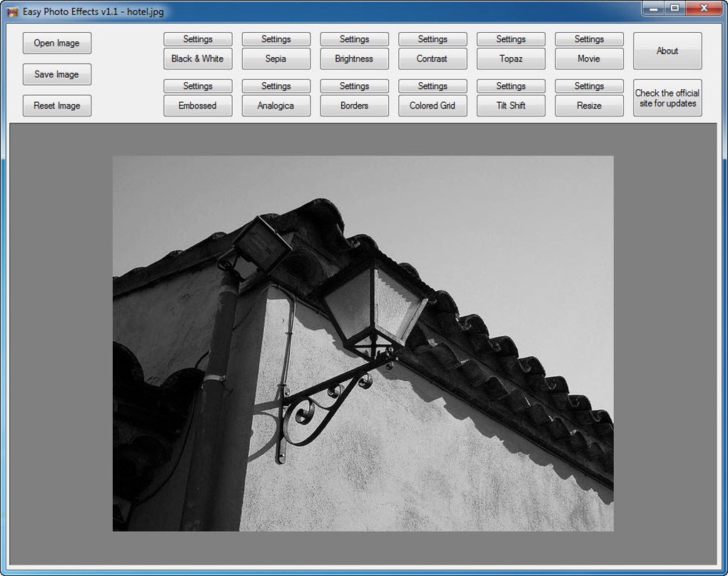Apply the Embossed effect
The image size is (728, 576).
[197, 106]
